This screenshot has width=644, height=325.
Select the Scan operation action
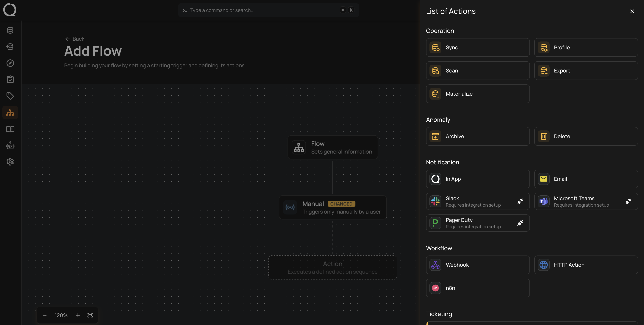click(x=478, y=71)
